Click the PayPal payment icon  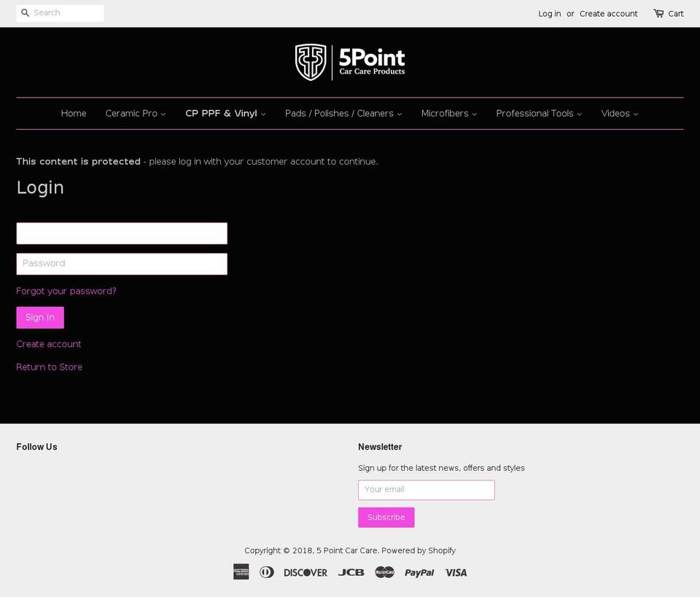pyautogui.click(x=419, y=572)
